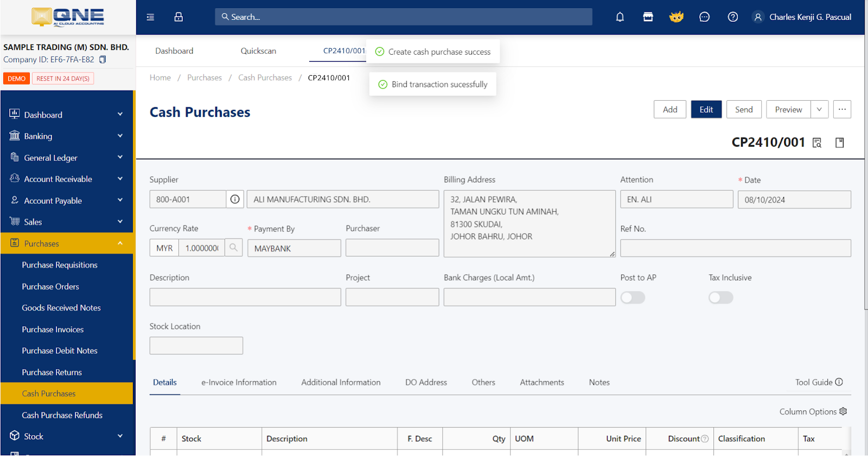
Task: Open more actions ellipsis button
Action: pyautogui.click(x=842, y=109)
